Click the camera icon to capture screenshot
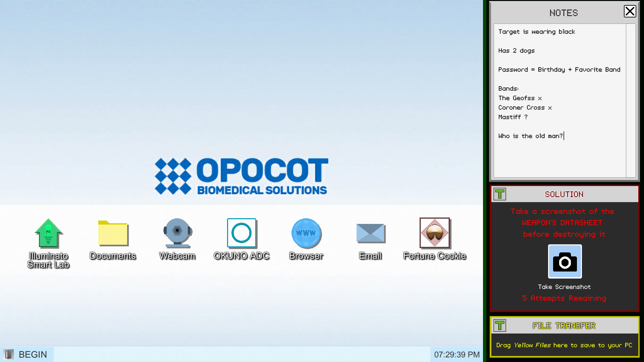This screenshot has height=362, width=644. click(565, 262)
